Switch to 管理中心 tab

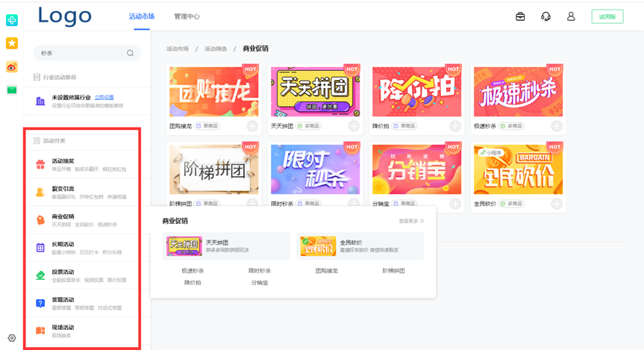[x=187, y=16]
